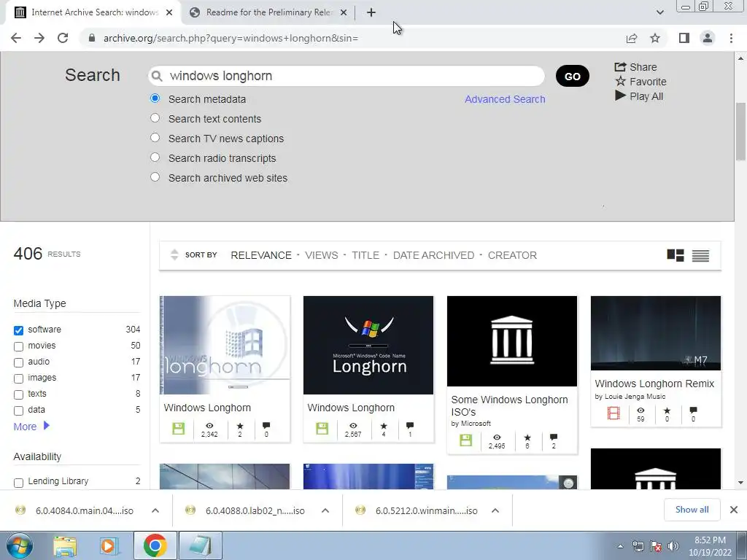
Task: Show hidden system tray icons
Action: point(620,547)
